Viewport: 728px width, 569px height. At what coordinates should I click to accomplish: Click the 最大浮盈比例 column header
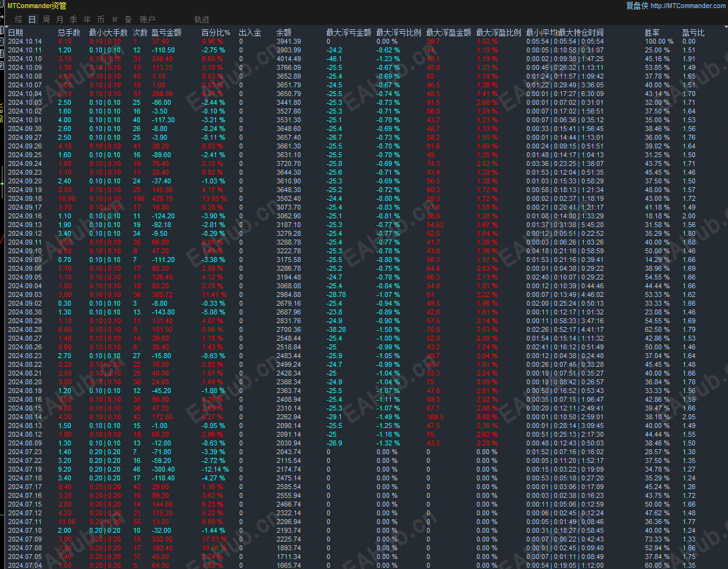coord(499,32)
